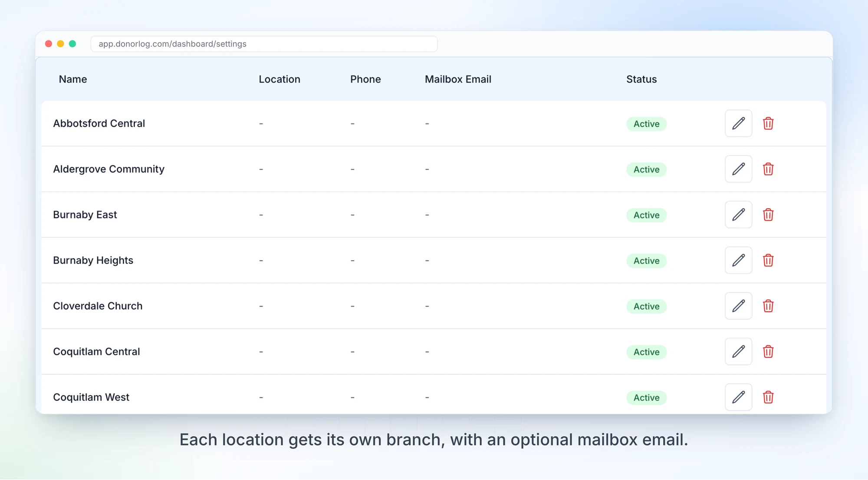Maximize the window with green button
Viewport: 868px width, 480px height.
pos(72,44)
